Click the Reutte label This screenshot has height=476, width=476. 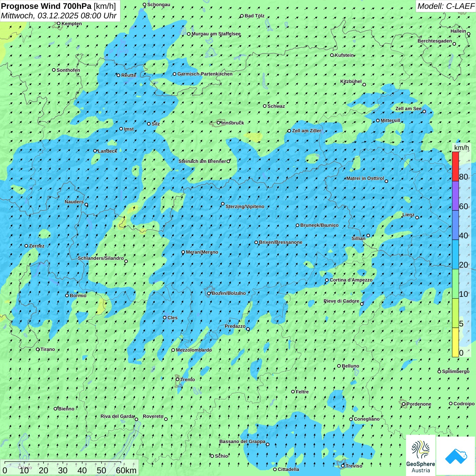click(x=129, y=75)
